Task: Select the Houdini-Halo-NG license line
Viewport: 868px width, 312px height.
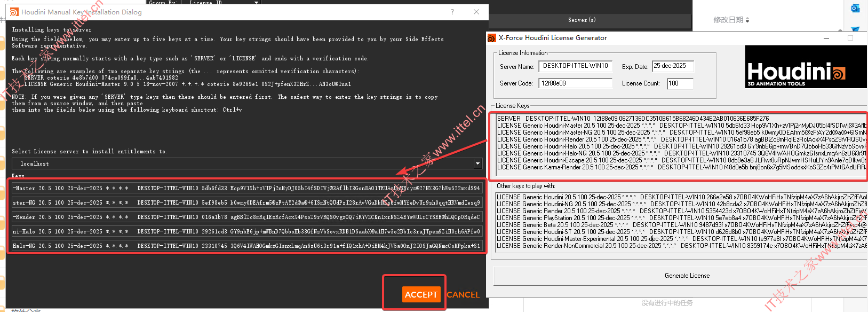Action: click(x=682, y=153)
